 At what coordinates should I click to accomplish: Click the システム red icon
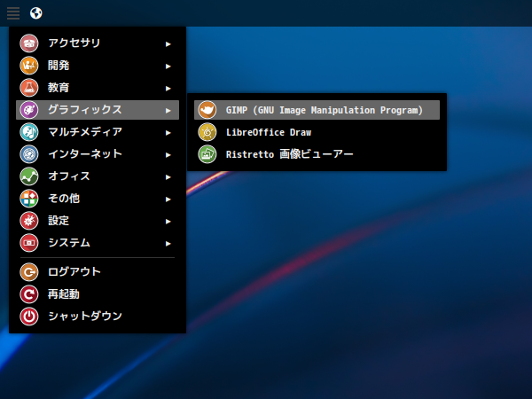tap(29, 243)
